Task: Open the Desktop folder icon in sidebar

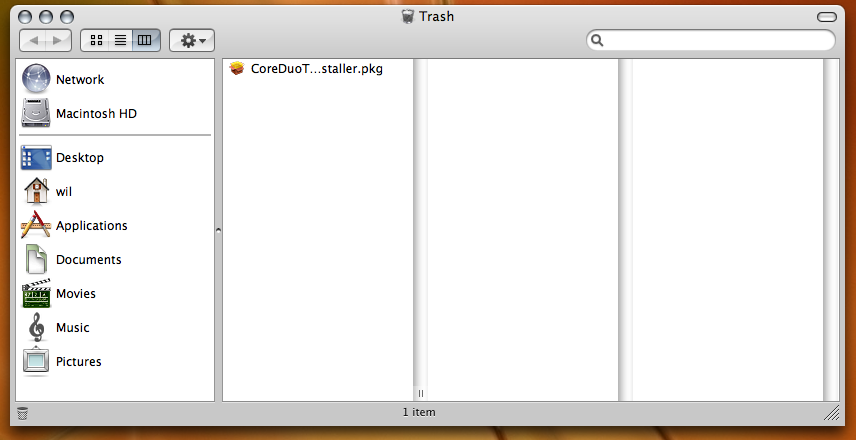Action: coord(36,158)
